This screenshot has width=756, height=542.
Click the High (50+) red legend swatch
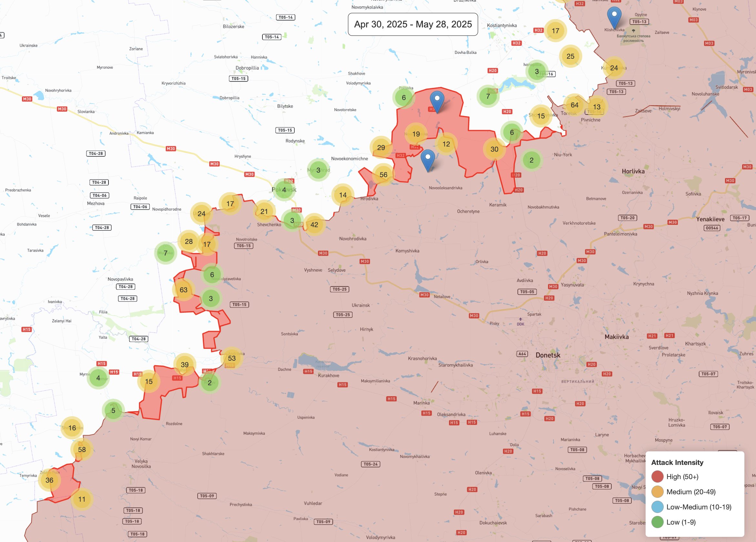pyautogui.click(x=657, y=477)
